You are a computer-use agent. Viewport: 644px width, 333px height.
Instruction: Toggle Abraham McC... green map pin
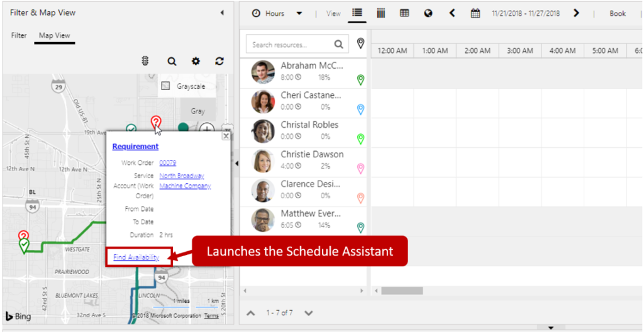point(360,80)
